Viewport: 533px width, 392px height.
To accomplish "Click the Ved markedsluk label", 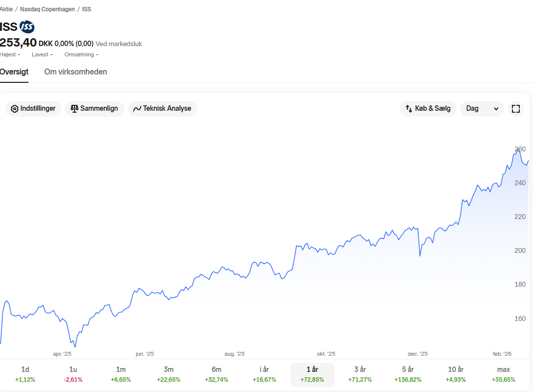I will [119, 44].
